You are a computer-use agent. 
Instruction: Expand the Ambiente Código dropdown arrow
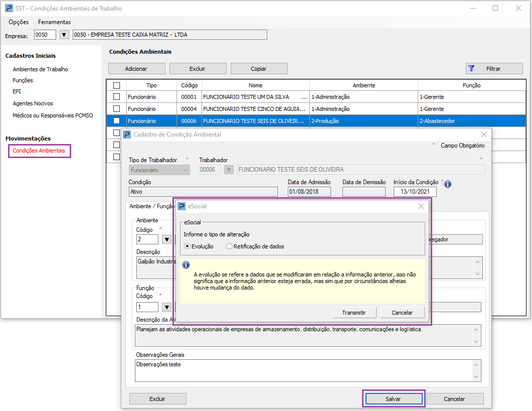click(x=166, y=239)
